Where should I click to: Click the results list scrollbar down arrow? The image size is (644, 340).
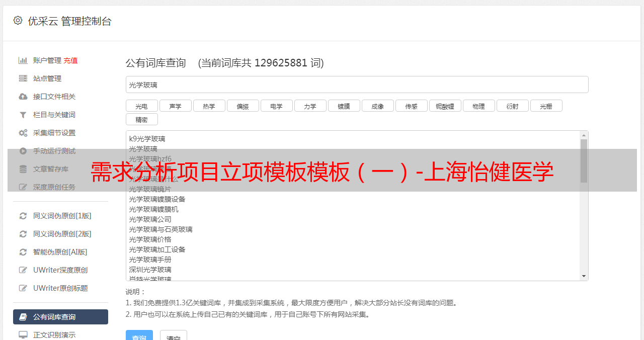[584, 276]
